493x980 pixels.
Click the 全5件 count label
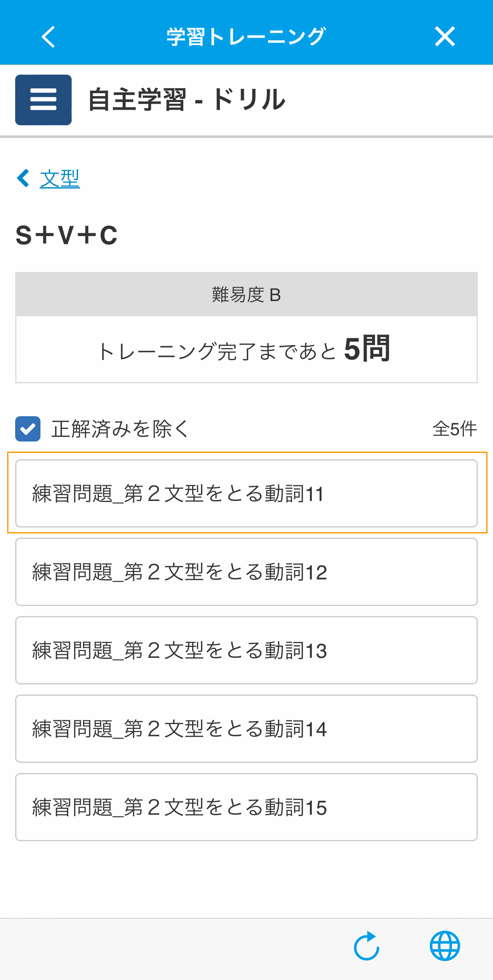455,429
